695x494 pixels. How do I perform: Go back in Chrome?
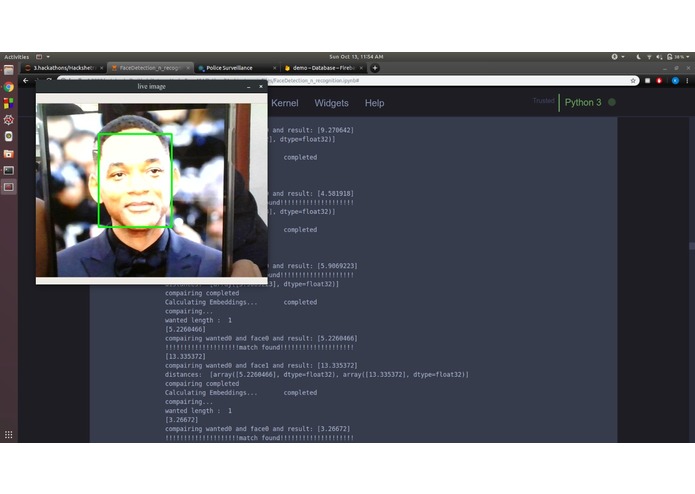[26, 81]
